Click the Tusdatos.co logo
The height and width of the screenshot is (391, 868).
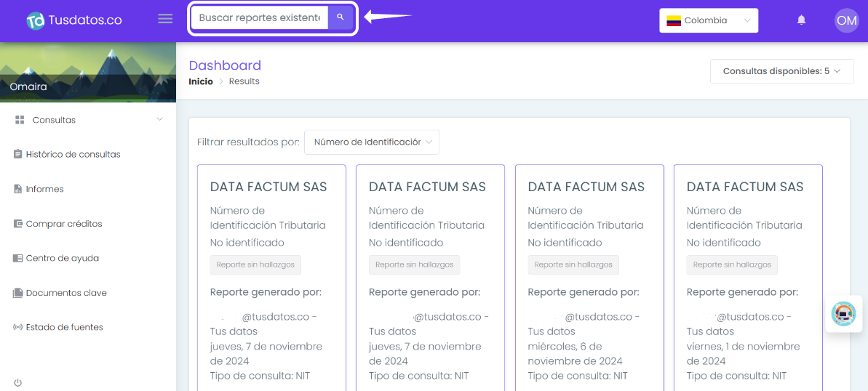pyautogui.click(x=74, y=20)
